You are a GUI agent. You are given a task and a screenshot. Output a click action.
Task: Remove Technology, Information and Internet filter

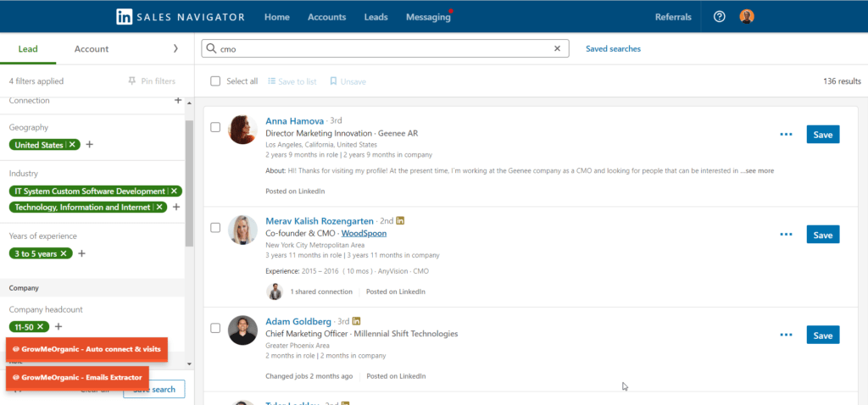pos(159,207)
